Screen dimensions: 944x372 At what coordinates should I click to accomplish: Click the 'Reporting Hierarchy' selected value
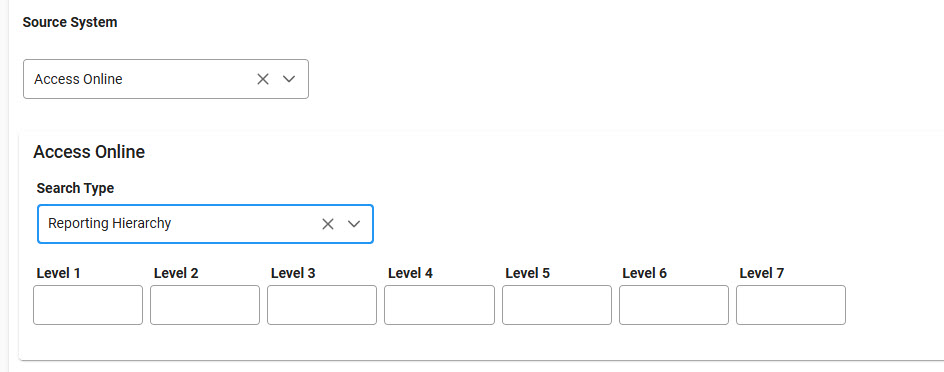[x=110, y=223]
